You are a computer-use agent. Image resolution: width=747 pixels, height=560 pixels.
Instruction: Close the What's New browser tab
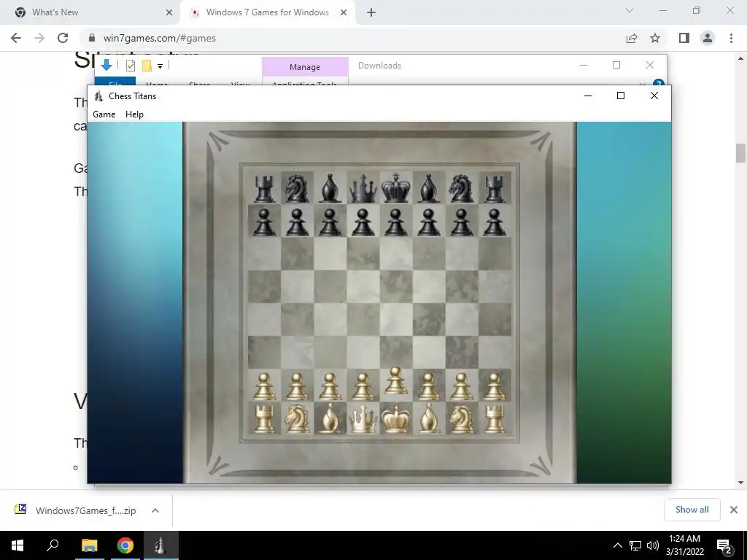[x=169, y=12]
